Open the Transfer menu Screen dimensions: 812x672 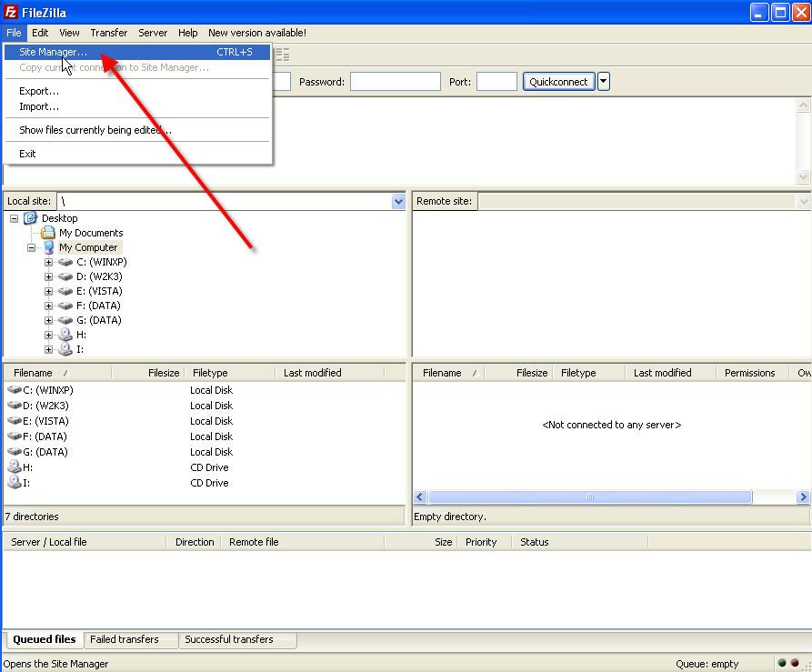pyautogui.click(x=109, y=33)
